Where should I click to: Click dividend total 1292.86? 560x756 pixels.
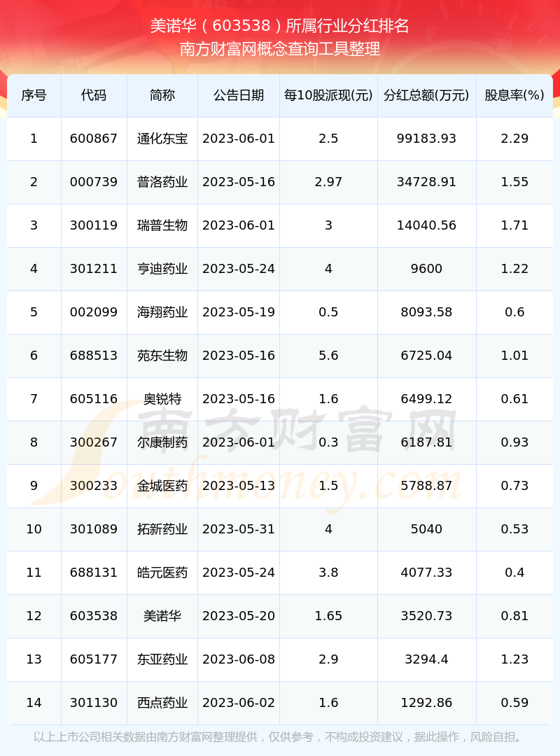click(x=426, y=703)
